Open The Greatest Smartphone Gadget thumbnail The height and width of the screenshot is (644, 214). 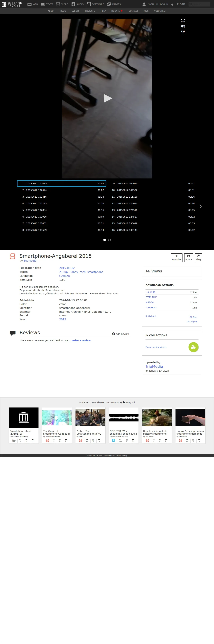pyautogui.click(x=57, y=418)
